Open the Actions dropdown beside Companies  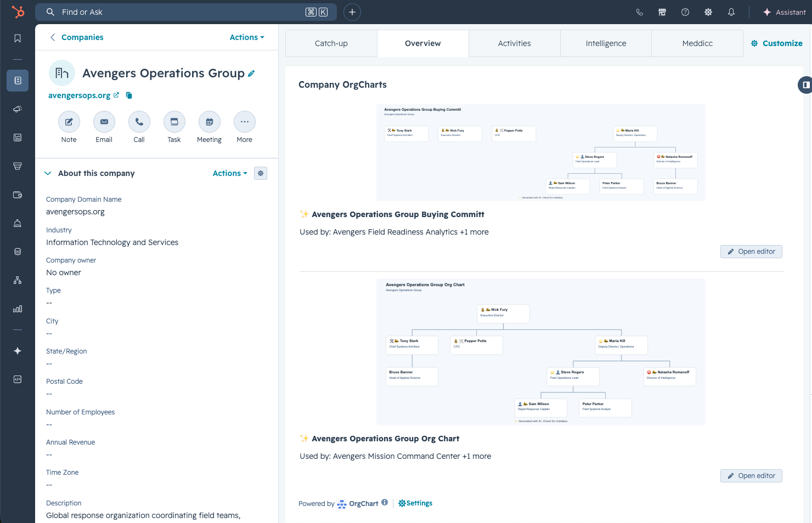(x=247, y=37)
